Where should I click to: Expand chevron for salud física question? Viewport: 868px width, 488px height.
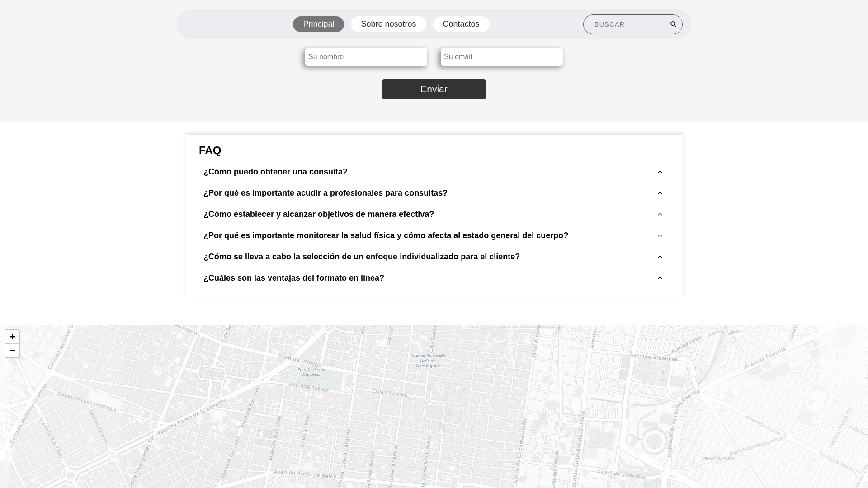click(x=660, y=235)
